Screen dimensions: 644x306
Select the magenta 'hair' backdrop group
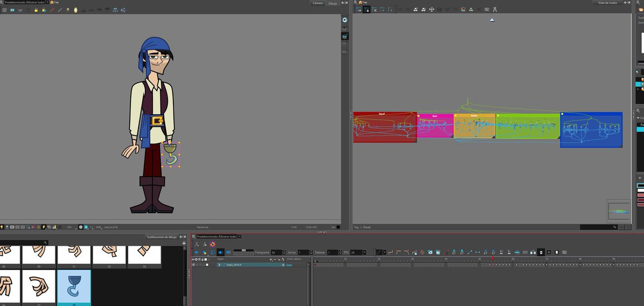436,126
